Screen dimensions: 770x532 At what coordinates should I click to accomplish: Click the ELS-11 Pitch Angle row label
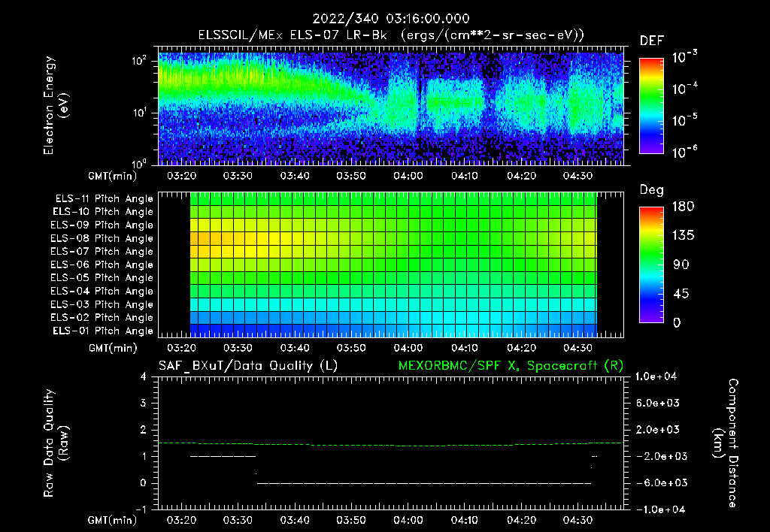pos(104,199)
